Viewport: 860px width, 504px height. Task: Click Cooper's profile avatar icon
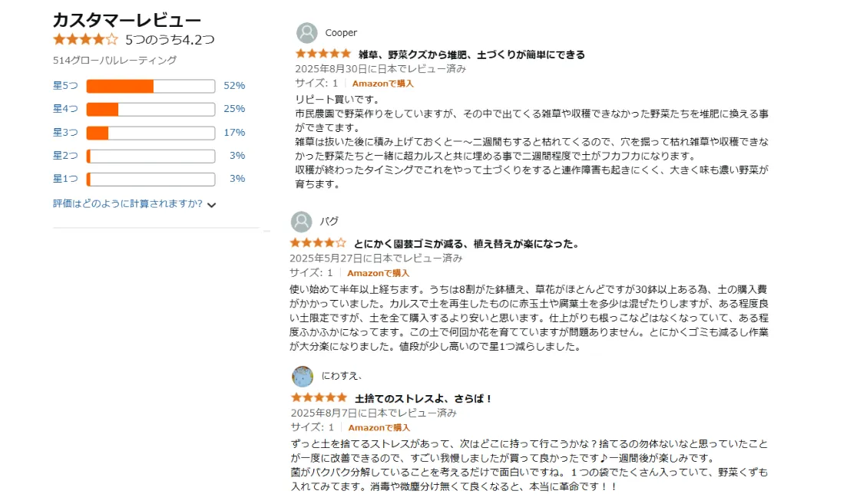pos(306,33)
